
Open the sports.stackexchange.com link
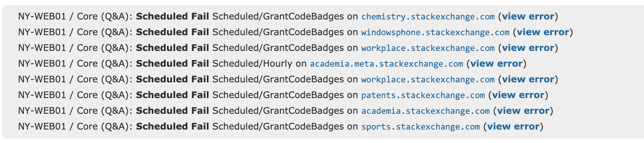point(420,127)
